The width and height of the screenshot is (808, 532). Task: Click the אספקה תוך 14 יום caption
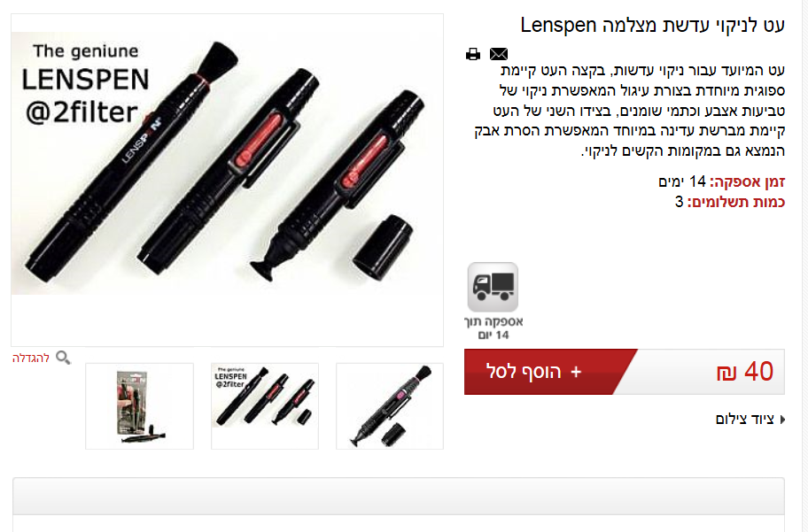point(493,328)
